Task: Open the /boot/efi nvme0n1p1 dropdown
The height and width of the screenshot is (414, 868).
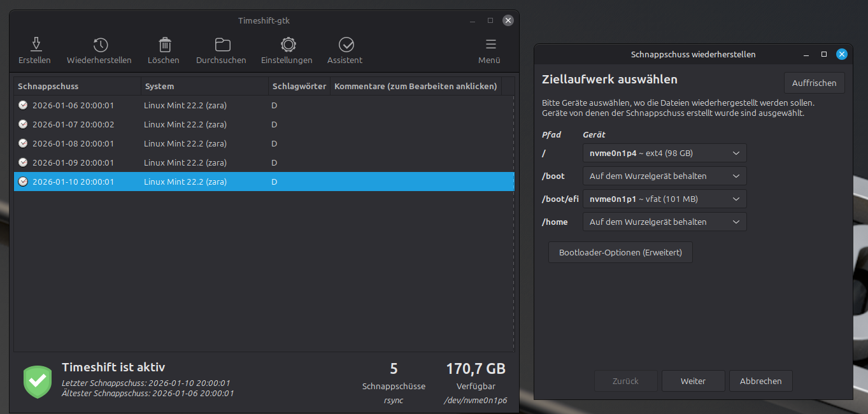Action: tap(664, 199)
